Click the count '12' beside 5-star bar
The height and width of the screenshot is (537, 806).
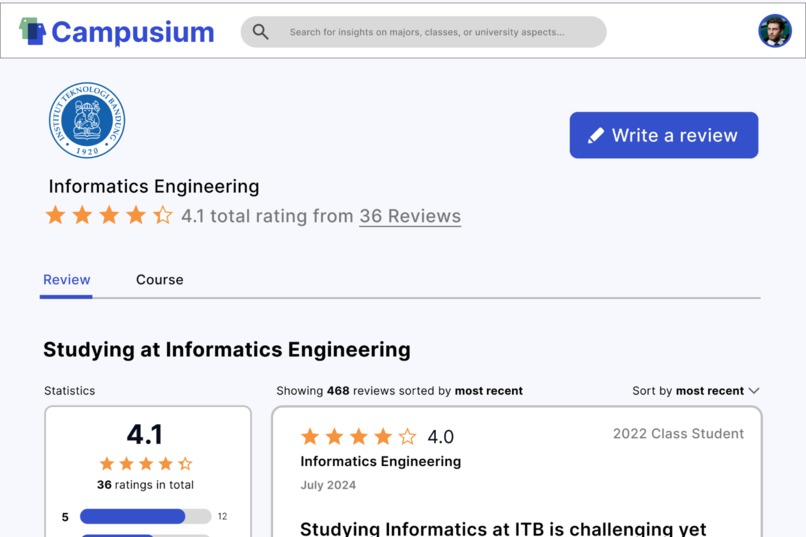222,516
